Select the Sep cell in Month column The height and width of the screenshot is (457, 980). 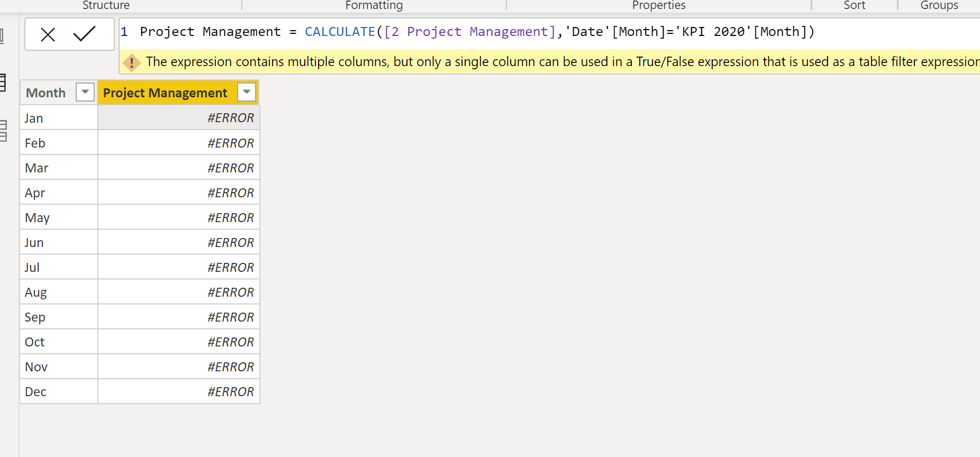pos(59,317)
